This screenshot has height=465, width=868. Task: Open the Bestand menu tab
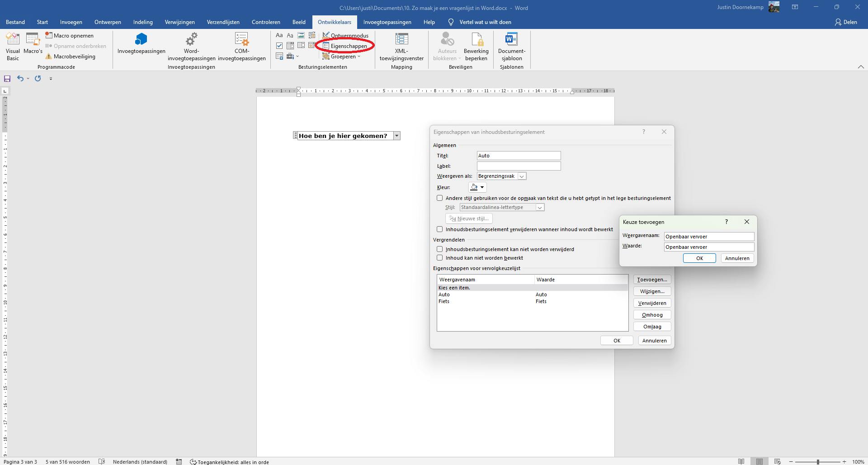pos(15,22)
